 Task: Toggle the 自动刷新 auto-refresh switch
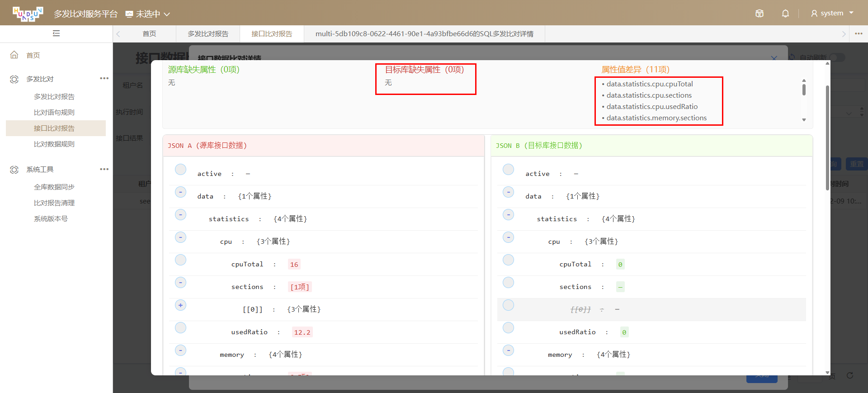(836, 57)
